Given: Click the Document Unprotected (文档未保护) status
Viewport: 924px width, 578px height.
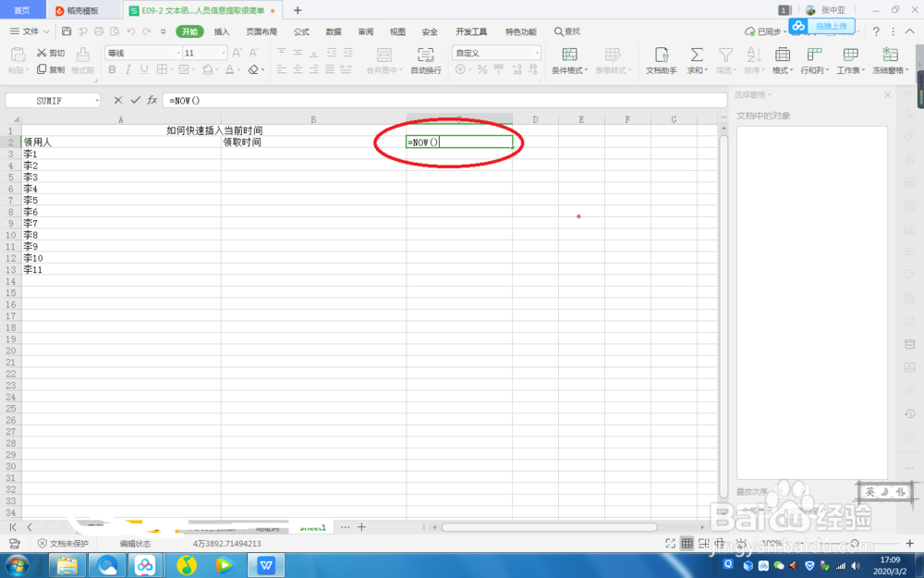Looking at the screenshot, I should (63, 543).
